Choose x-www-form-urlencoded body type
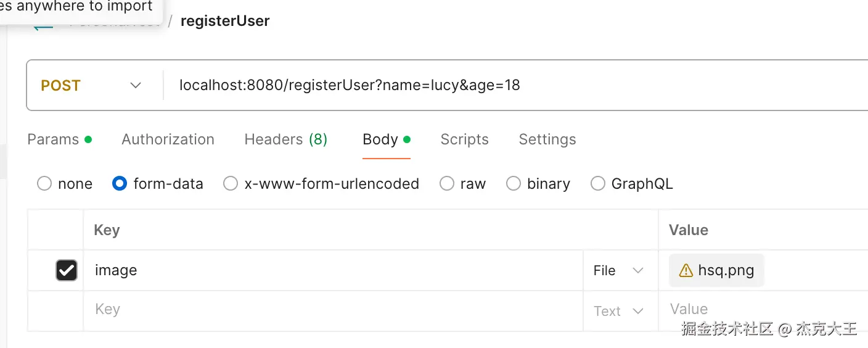Image resolution: width=868 pixels, height=348 pixels. pos(231,184)
